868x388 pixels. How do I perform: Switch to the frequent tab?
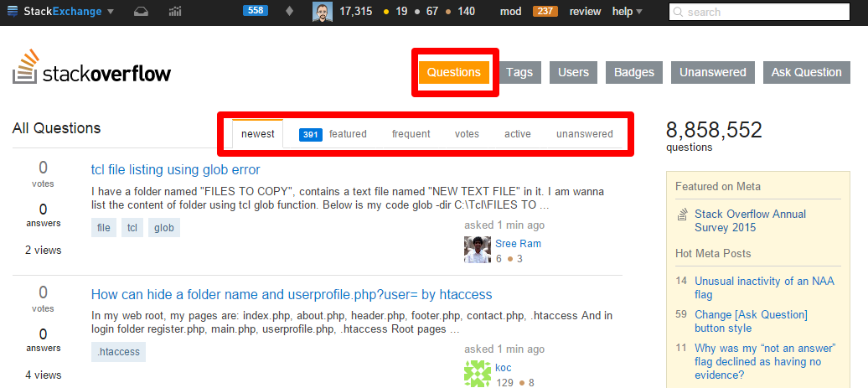(x=411, y=134)
